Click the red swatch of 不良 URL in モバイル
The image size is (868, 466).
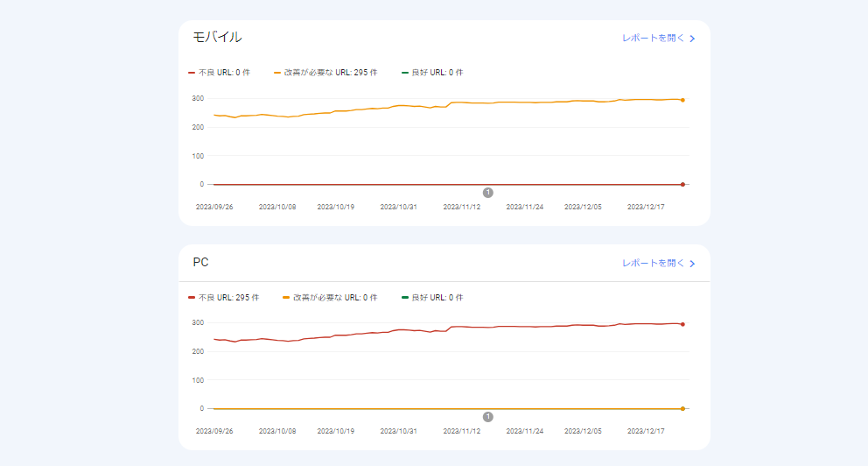(x=192, y=73)
